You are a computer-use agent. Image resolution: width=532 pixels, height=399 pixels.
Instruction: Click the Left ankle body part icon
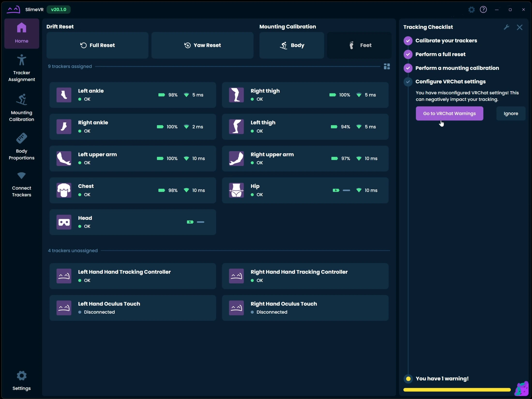point(64,95)
